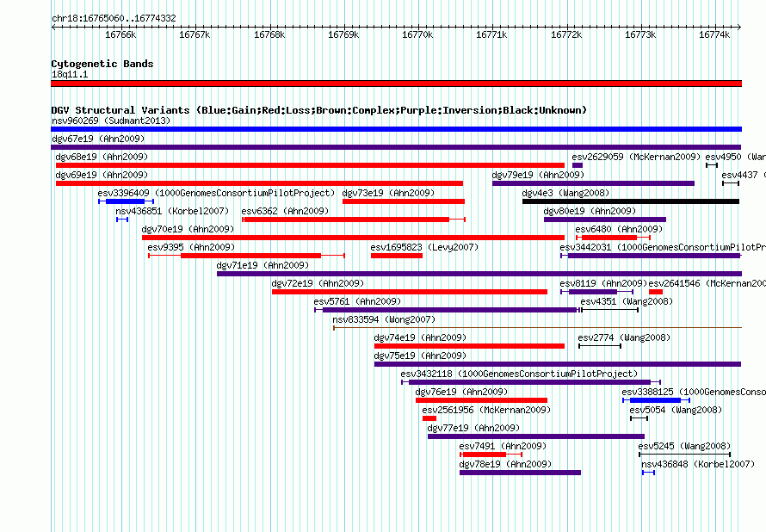This screenshot has height=532, width=766.
Task: Click the 16772k ruler label
Action: pyautogui.click(x=566, y=34)
